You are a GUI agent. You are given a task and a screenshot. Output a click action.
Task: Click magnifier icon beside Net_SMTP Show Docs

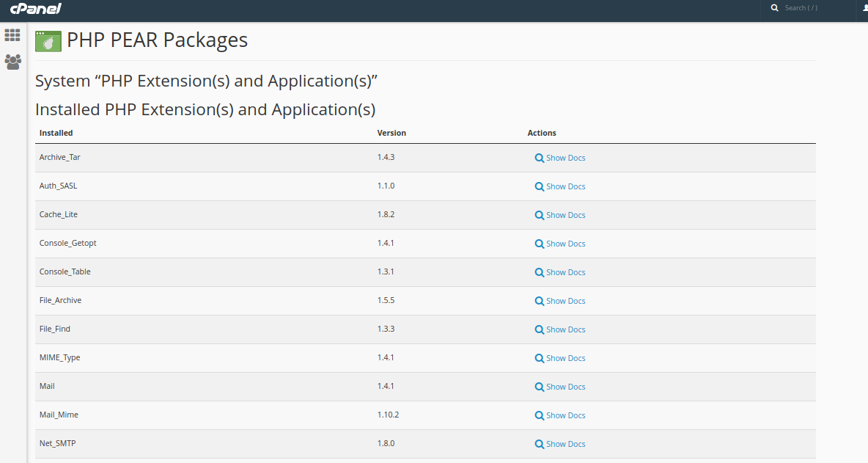pos(540,444)
